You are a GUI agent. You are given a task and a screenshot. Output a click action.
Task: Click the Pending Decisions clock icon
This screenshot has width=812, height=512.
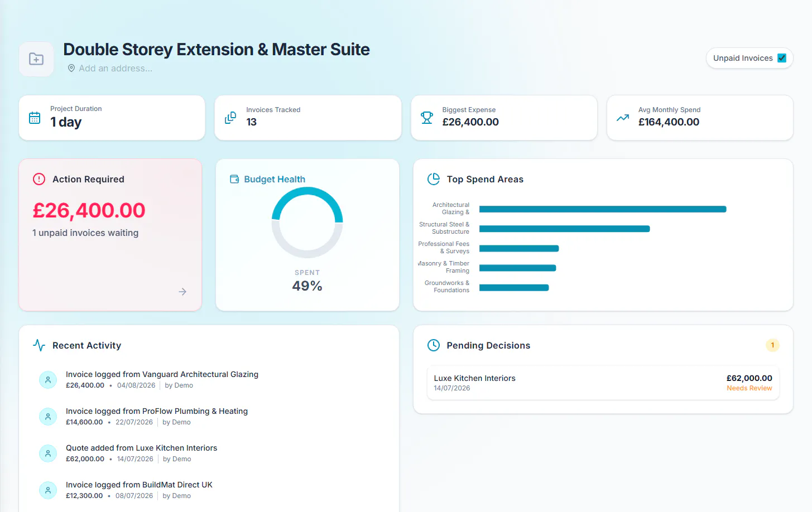click(434, 345)
